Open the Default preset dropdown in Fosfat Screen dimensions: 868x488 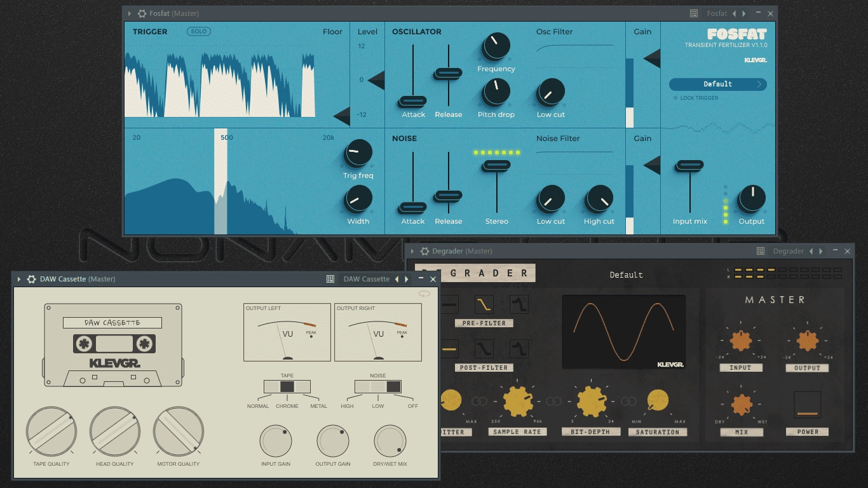tap(717, 84)
